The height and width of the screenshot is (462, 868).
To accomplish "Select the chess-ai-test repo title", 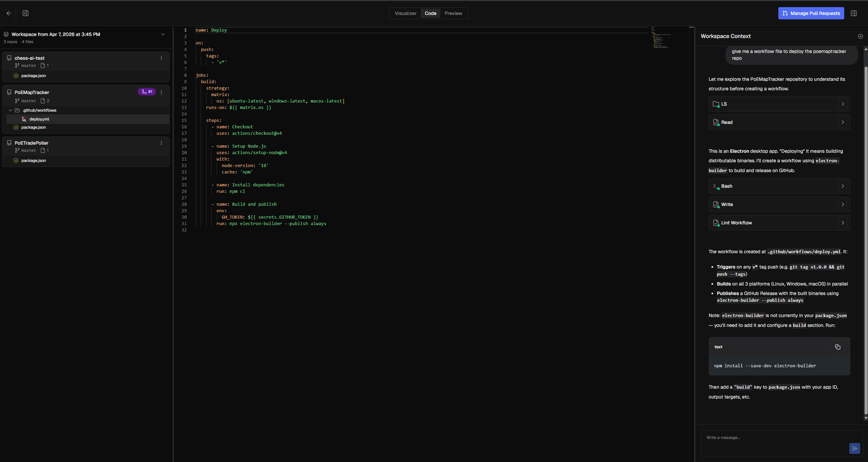I will pos(29,58).
